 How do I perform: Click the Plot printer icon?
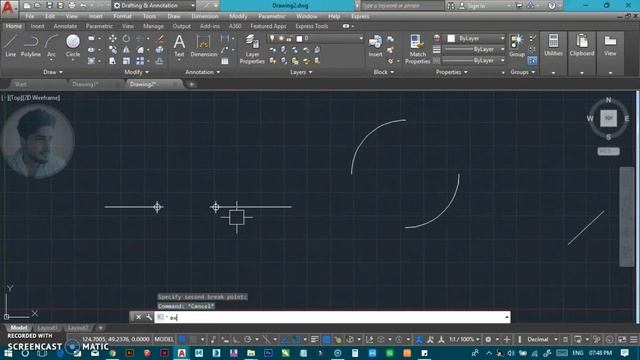(x=72, y=6)
